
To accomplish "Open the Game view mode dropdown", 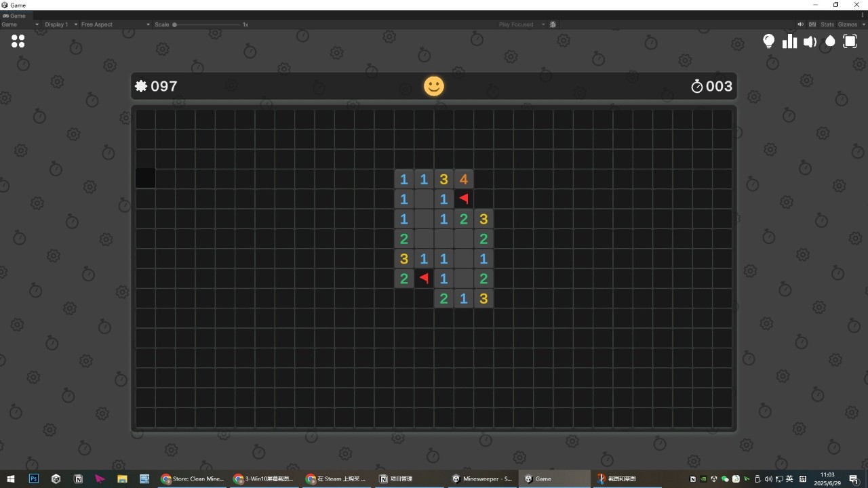I will (x=19, y=24).
